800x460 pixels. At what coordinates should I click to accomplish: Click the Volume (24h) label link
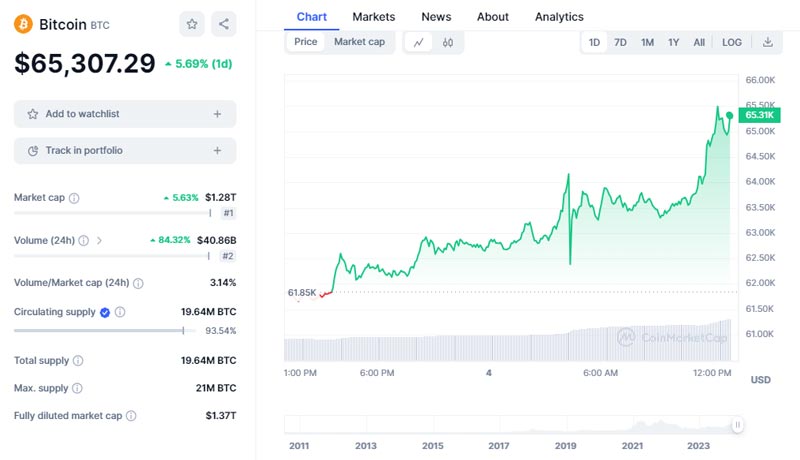(44, 240)
